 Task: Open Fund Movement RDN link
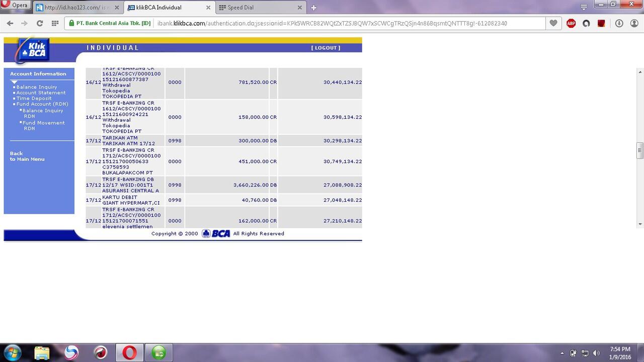(x=44, y=126)
